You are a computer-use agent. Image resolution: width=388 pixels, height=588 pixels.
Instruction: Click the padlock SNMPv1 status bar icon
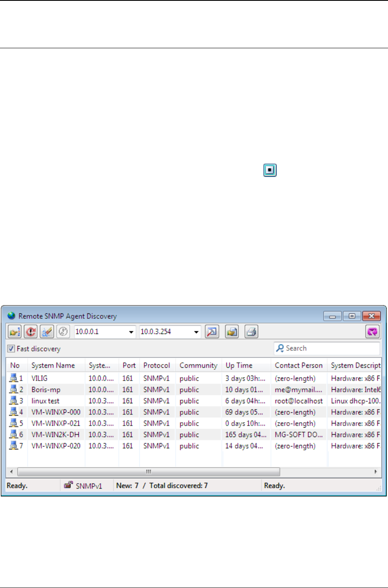coord(69,485)
